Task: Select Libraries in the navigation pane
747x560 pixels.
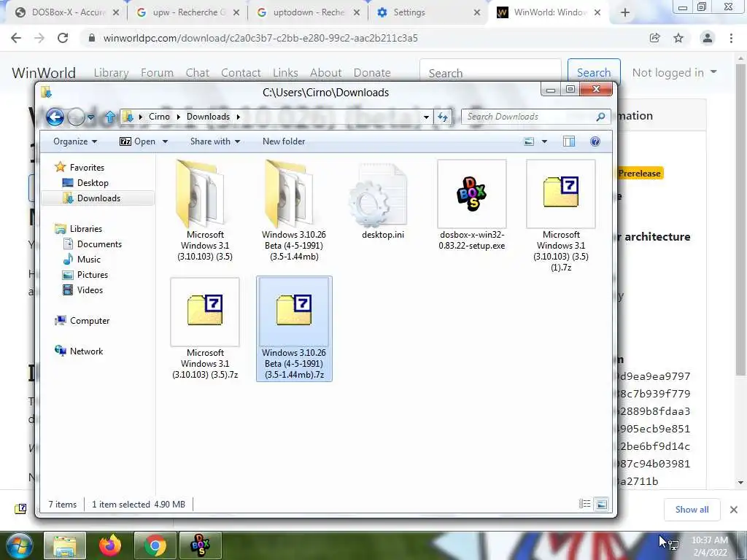Action: [86, 228]
